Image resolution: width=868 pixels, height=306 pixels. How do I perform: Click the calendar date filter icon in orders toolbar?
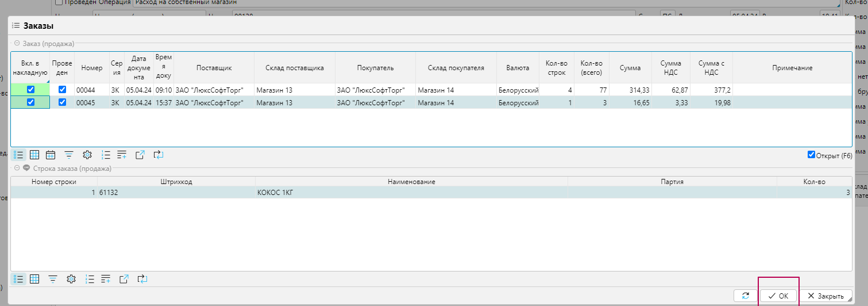tap(51, 155)
